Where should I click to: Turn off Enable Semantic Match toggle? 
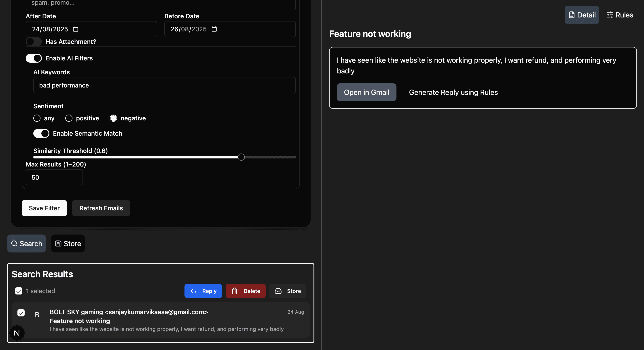(x=41, y=133)
